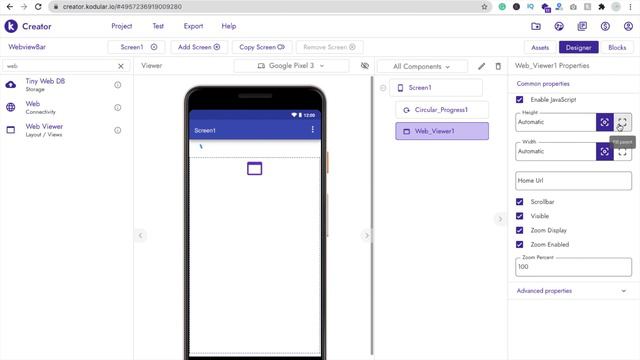Show info for Tiny Web DB
Image resolution: width=640 pixels, height=360 pixels.
coord(118,85)
